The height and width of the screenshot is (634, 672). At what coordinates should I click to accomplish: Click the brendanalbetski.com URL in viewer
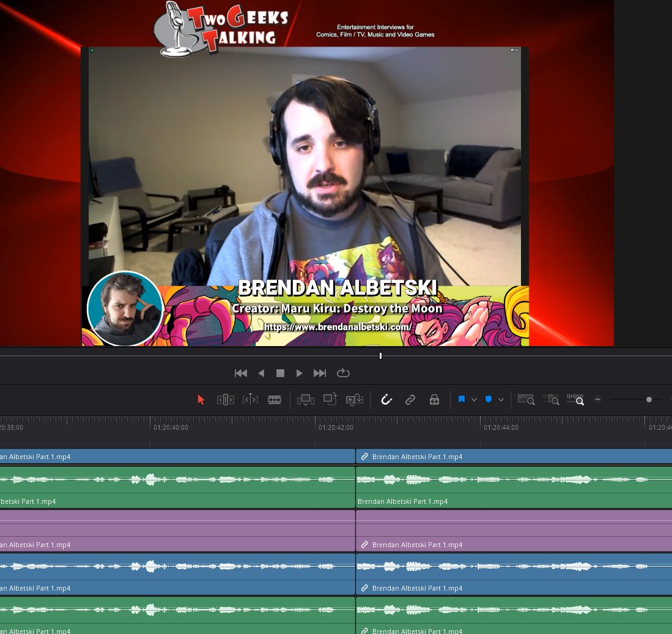[338, 327]
